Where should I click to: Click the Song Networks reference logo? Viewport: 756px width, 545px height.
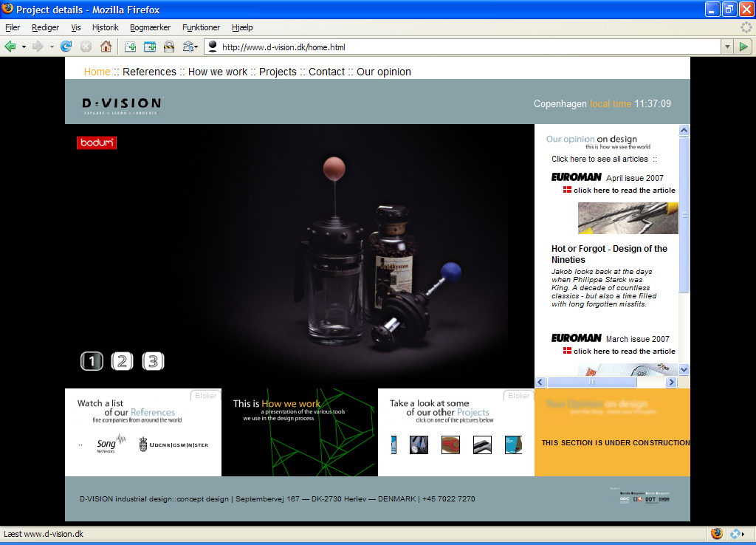[x=111, y=444]
